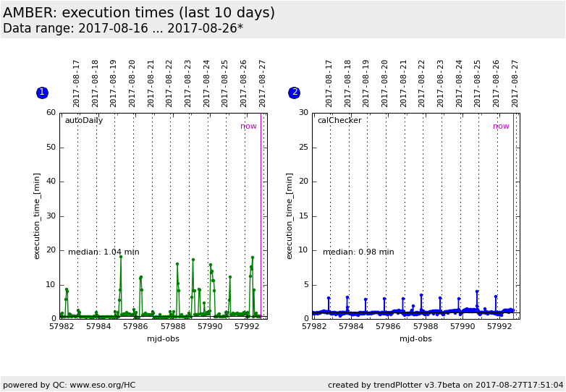Click the magenta 'now' label in autoDaily plot
This screenshot has width=566, height=392.
[x=248, y=127]
